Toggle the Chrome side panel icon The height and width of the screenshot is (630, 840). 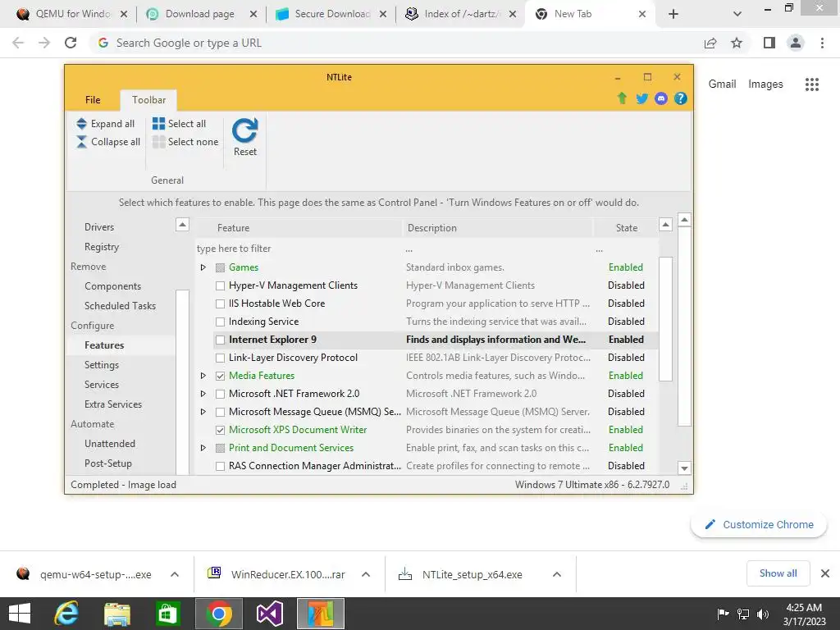click(x=769, y=43)
